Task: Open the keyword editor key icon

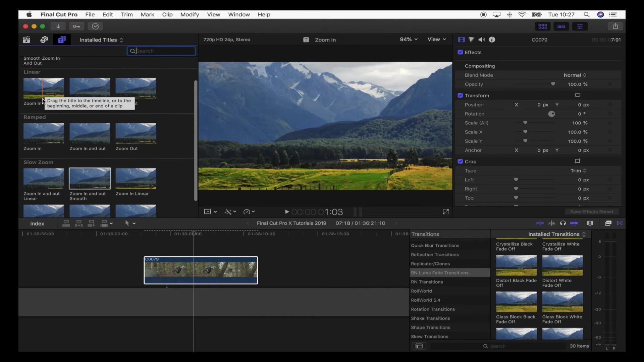Action: (76, 26)
